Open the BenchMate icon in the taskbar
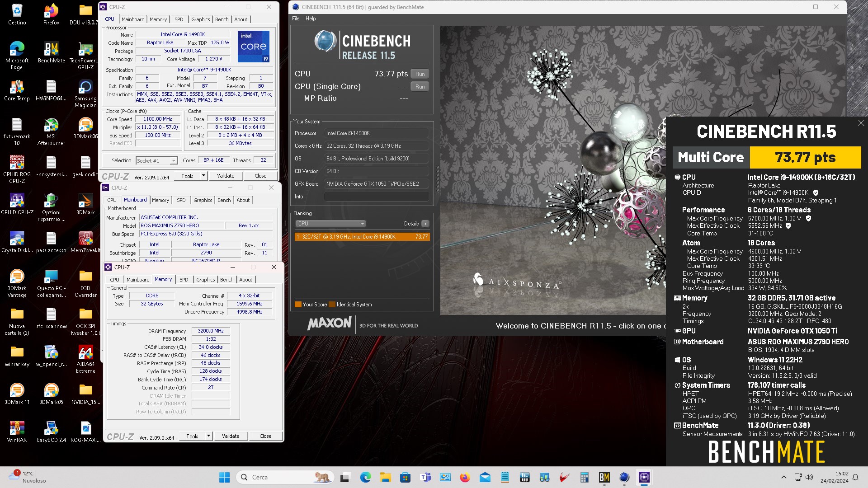Image resolution: width=868 pixels, height=488 pixels. pos(604,477)
